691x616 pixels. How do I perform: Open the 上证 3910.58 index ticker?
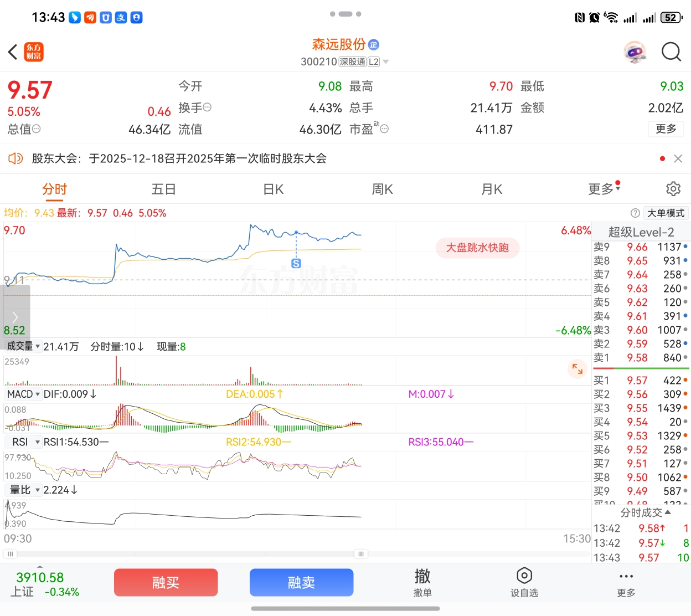pyautogui.click(x=44, y=584)
